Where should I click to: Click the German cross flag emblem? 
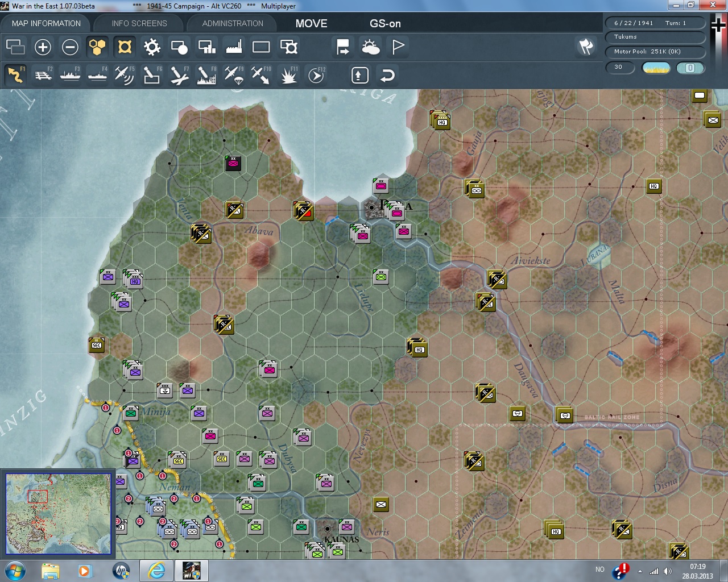coord(718,24)
